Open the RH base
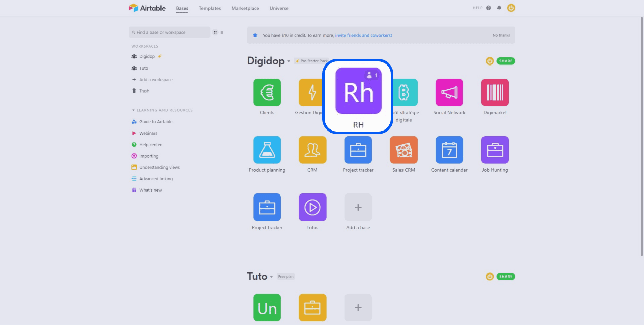The width and height of the screenshot is (644, 325). pyautogui.click(x=358, y=91)
